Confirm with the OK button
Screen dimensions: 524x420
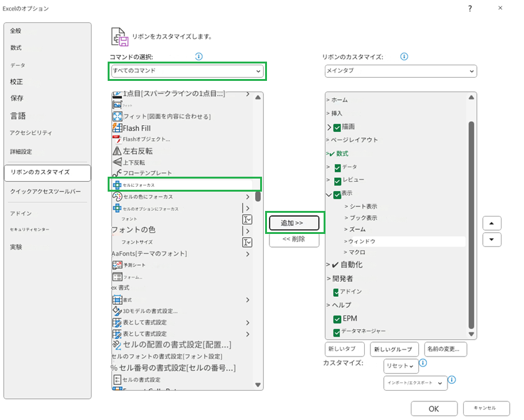pyautogui.click(x=434, y=409)
